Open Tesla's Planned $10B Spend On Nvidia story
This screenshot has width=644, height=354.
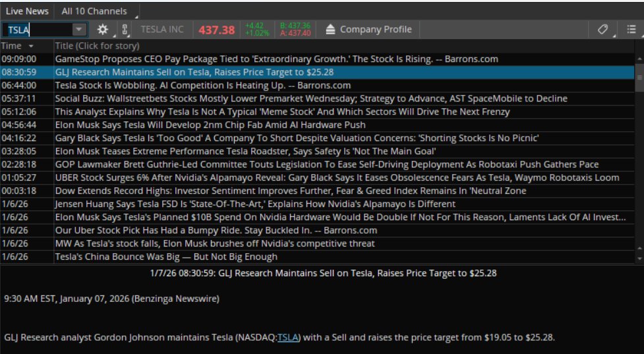341,217
